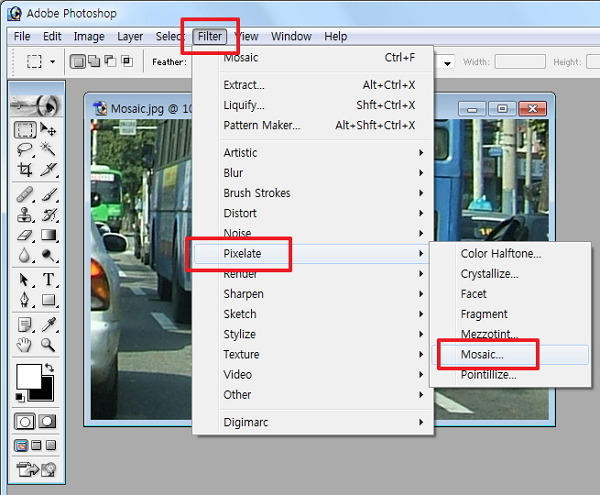
Task: Click the Width input field
Action: 520,62
